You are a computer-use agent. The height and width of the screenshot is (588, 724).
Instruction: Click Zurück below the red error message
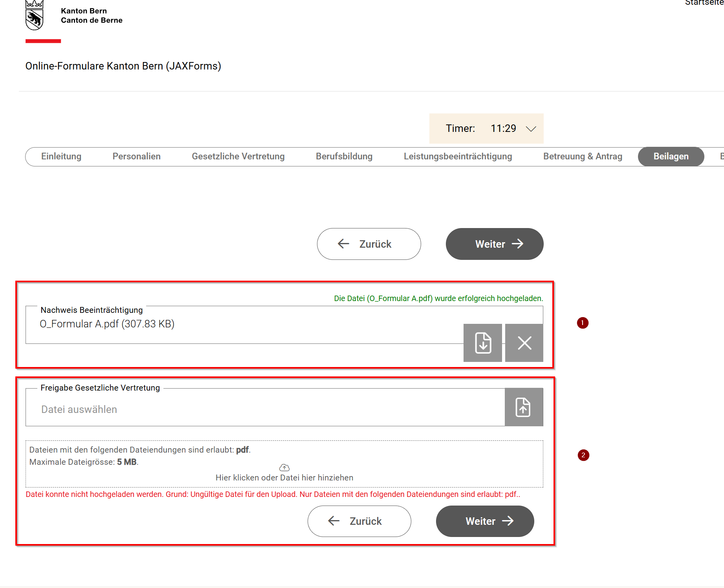point(359,521)
